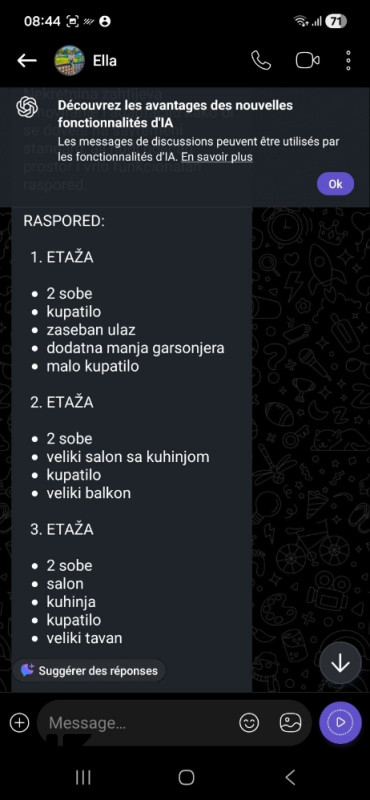Screen dimensions: 370x800
Task: Tap the AI logo icon in banner
Action: pos(27,107)
